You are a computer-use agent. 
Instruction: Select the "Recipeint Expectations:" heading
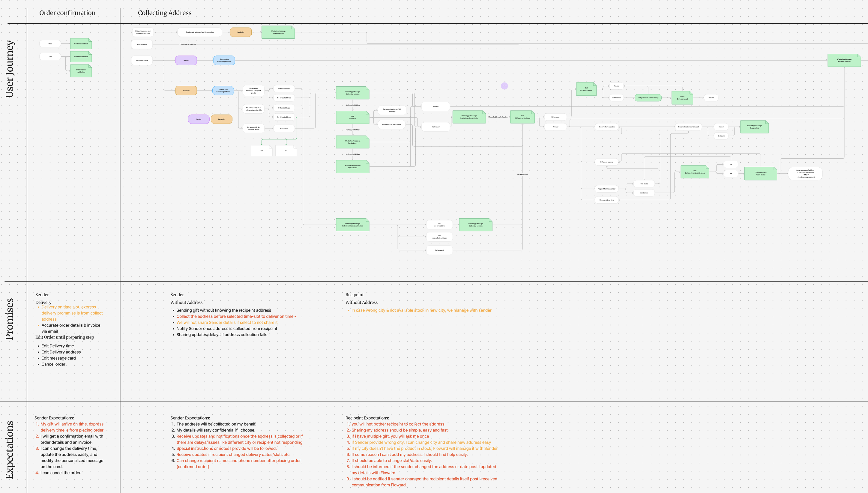pos(367,418)
